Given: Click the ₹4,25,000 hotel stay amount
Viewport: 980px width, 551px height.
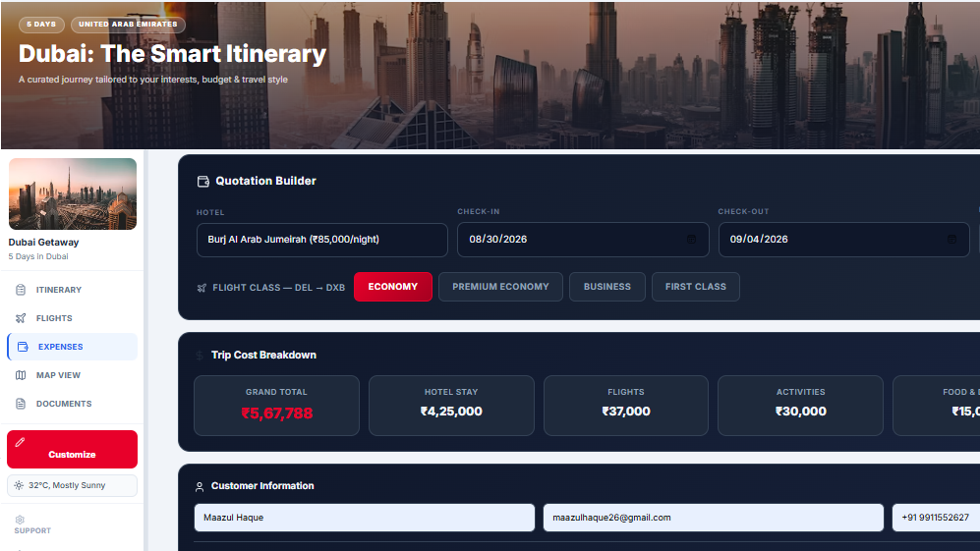Looking at the screenshot, I should pos(451,412).
